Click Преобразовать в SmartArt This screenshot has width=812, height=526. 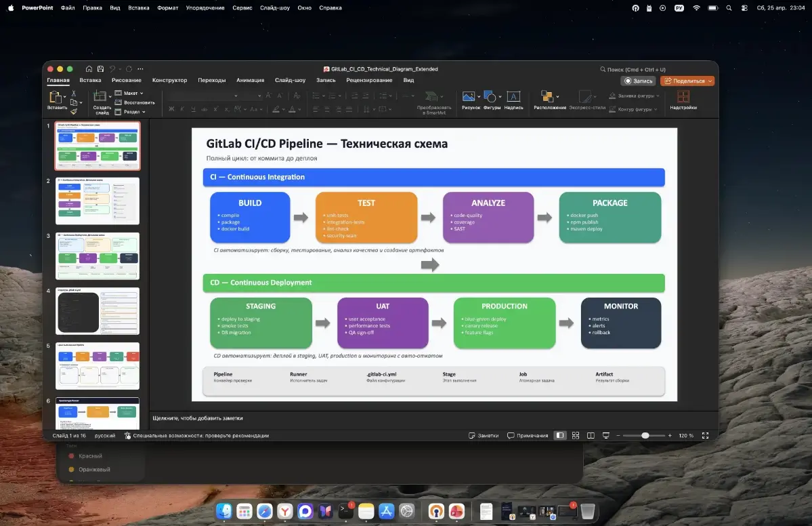point(434,102)
